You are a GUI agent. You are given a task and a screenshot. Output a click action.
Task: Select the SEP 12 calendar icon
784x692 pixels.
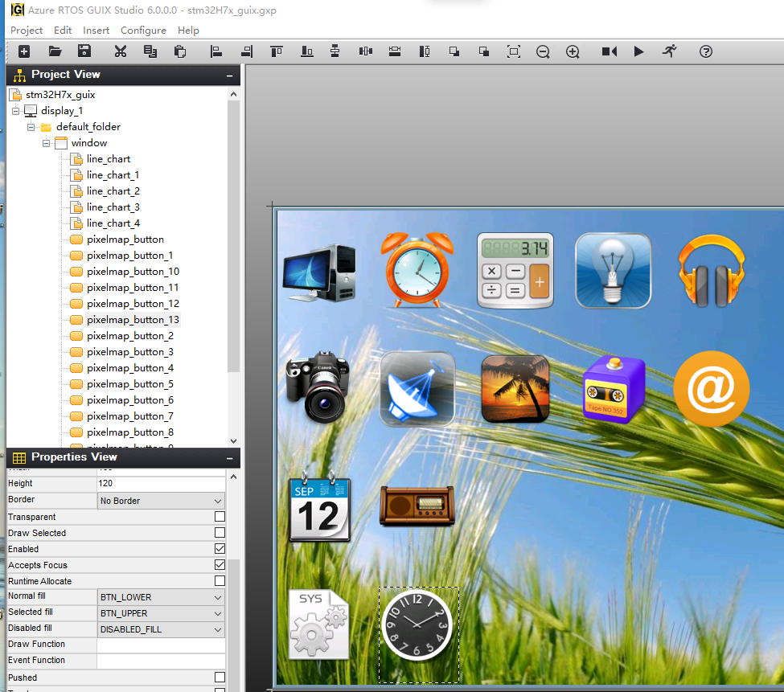point(319,506)
